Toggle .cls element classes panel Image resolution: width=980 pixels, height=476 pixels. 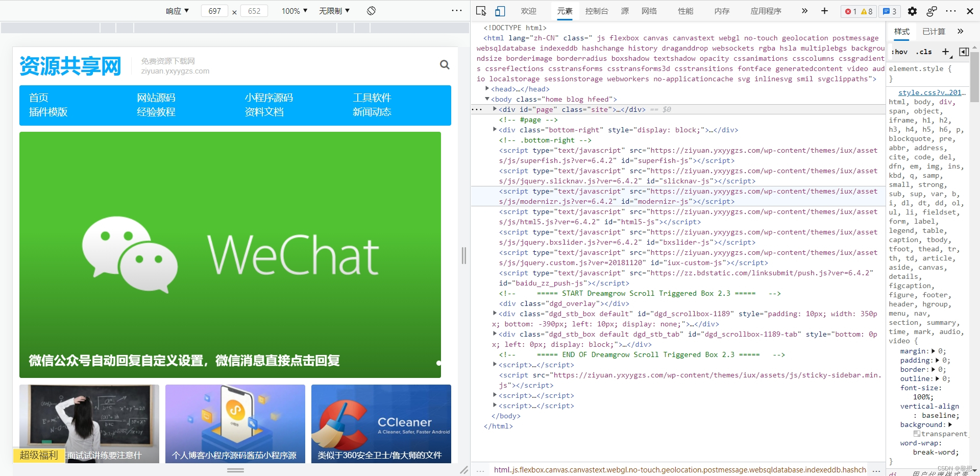click(924, 52)
